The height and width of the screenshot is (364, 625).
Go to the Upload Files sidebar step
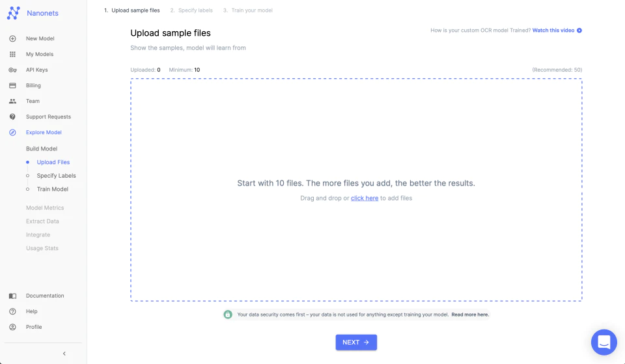click(x=53, y=162)
